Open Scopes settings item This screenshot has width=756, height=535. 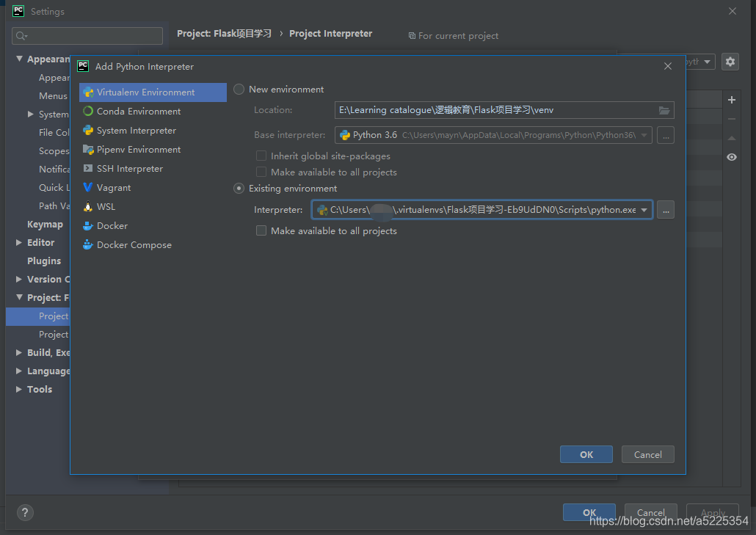pos(54,151)
